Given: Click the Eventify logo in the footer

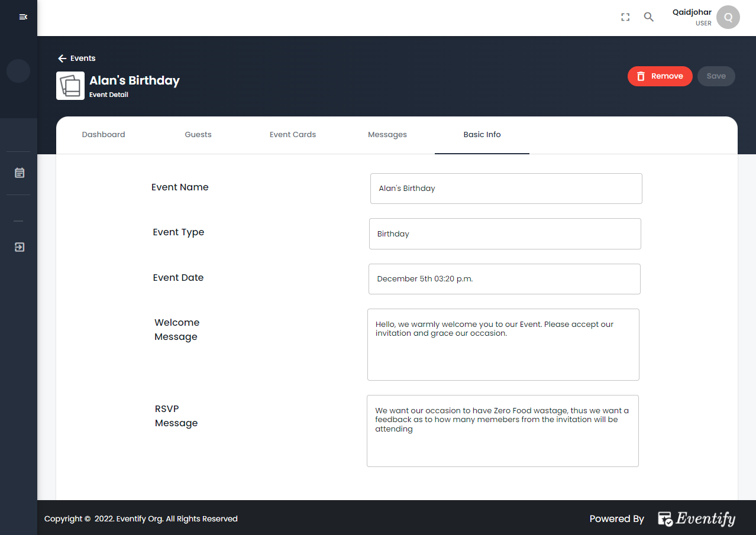Looking at the screenshot, I should [696, 518].
